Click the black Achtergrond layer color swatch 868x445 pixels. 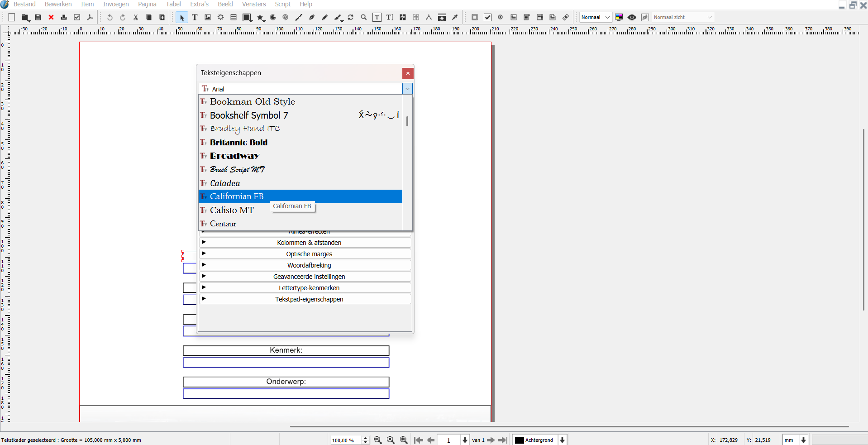coord(520,440)
